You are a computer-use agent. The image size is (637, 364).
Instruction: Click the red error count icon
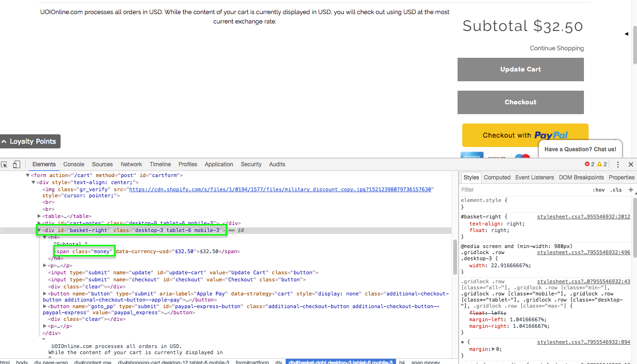tap(587, 164)
